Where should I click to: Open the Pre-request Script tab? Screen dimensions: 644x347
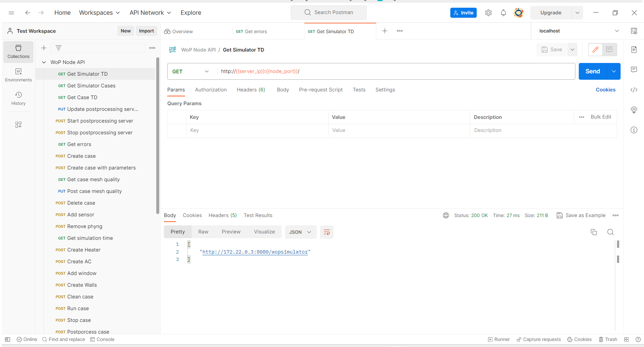(321, 90)
